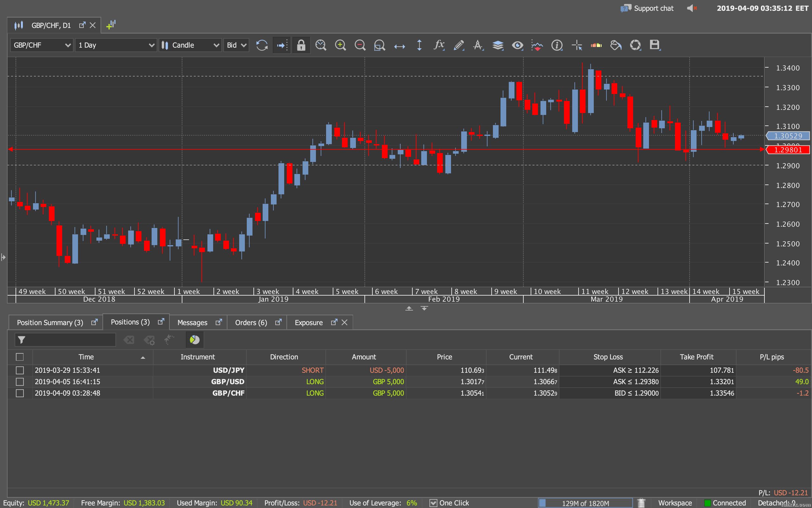Open the GBP/CHF instrument dropdown

(42, 45)
